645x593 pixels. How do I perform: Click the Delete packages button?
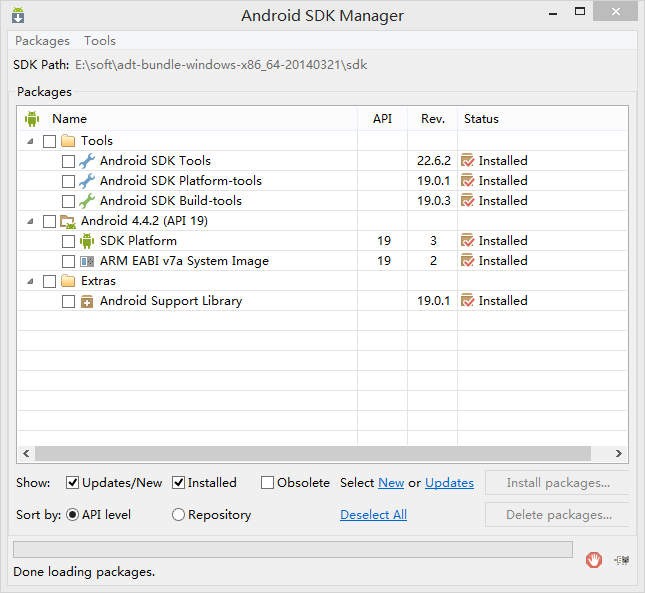tap(557, 514)
